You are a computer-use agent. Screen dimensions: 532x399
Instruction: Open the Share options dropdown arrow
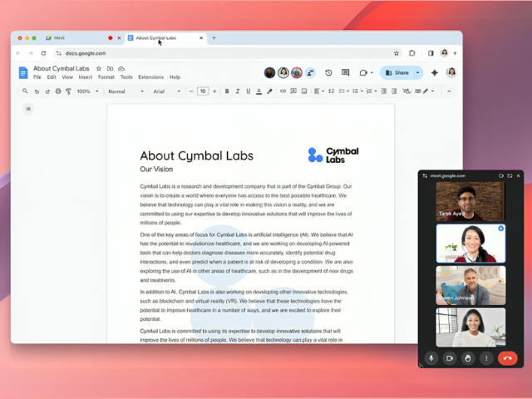coord(417,72)
